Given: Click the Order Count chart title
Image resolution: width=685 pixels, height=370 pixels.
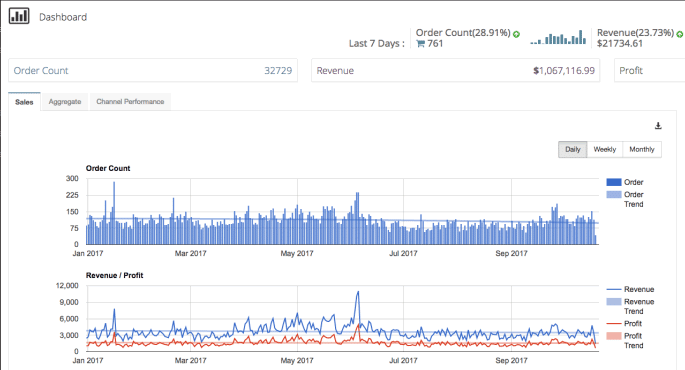Looking at the screenshot, I should [108, 168].
